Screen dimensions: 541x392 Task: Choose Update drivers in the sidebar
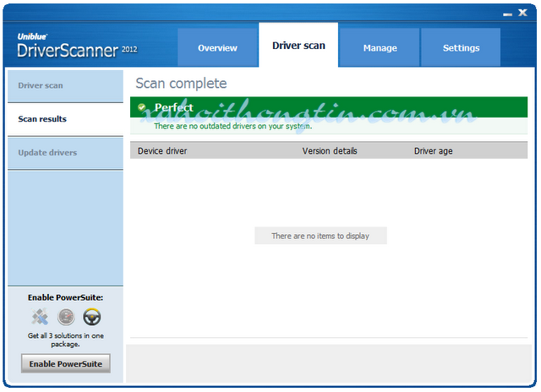coord(65,153)
